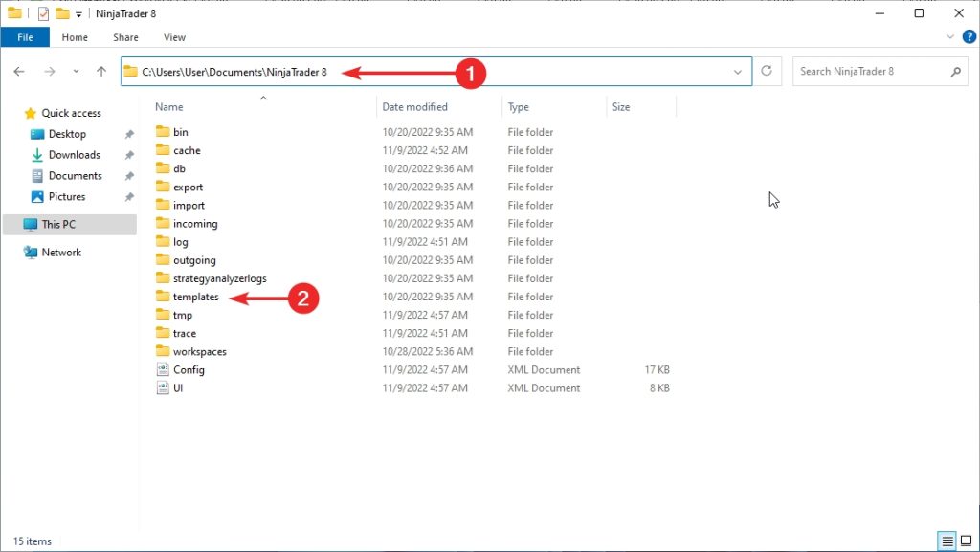This screenshot has width=980, height=552.
Task: Sort by the Date modified column header
Action: (x=414, y=107)
